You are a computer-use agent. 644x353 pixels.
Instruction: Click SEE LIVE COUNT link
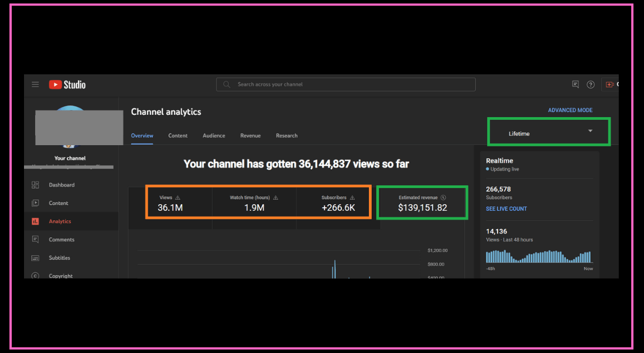[x=506, y=209]
